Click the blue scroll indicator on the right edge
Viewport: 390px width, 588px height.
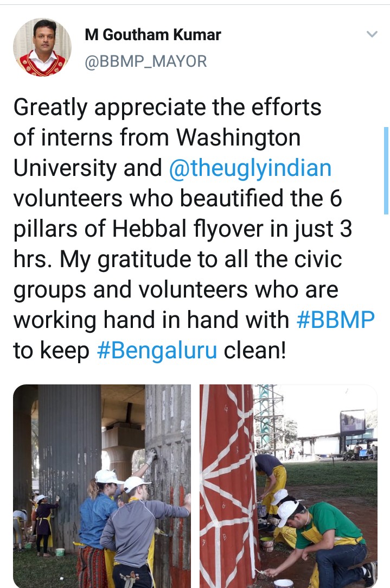tap(386, 170)
